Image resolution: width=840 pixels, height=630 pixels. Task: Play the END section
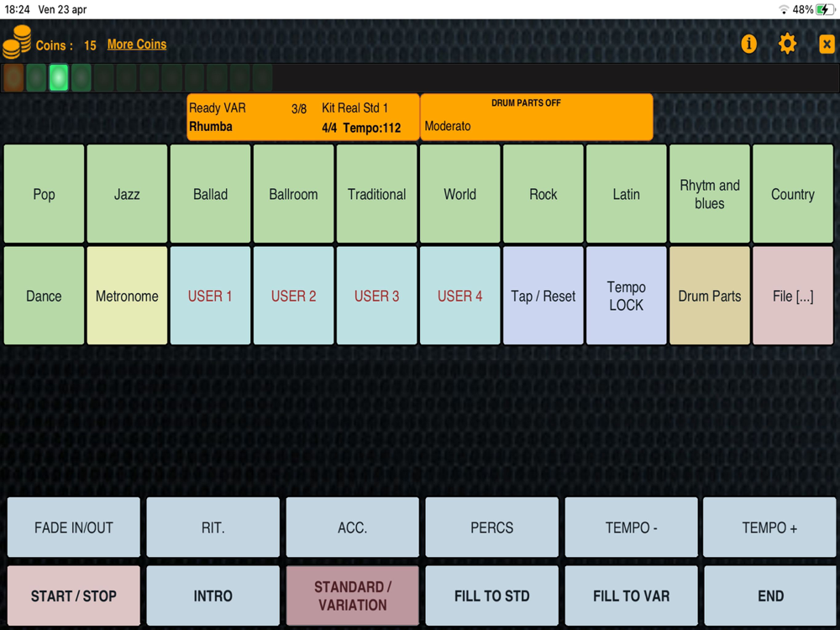[x=770, y=596]
